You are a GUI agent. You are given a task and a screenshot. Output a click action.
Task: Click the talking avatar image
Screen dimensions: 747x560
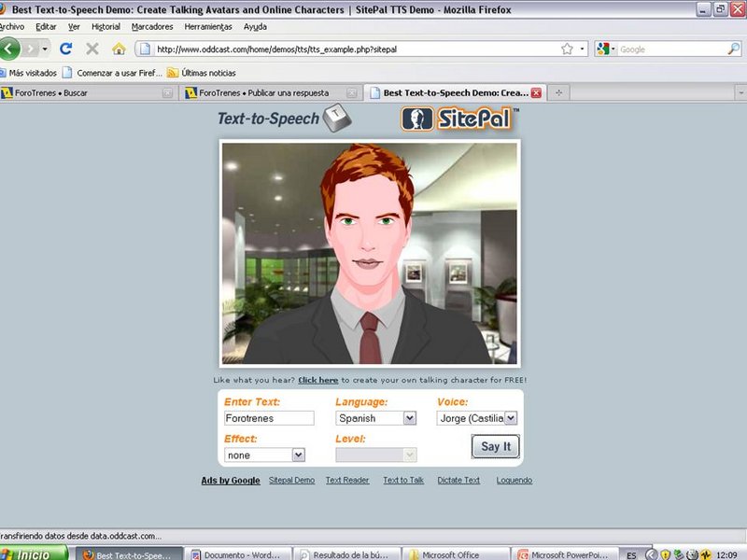coord(370,253)
